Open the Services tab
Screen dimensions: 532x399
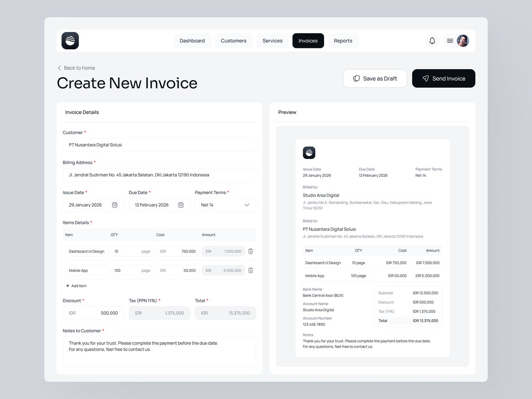pos(273,41)
